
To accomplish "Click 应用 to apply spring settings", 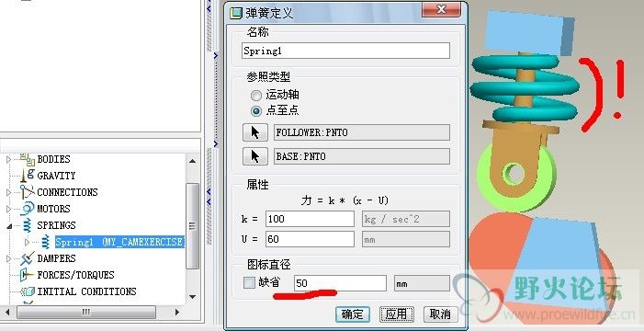I will tap(396, 314).
